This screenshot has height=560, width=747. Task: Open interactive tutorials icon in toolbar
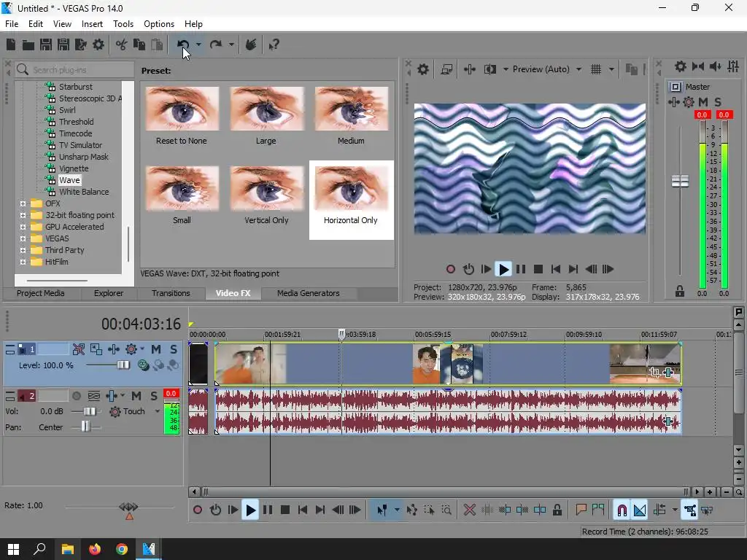tap(251, 44)
